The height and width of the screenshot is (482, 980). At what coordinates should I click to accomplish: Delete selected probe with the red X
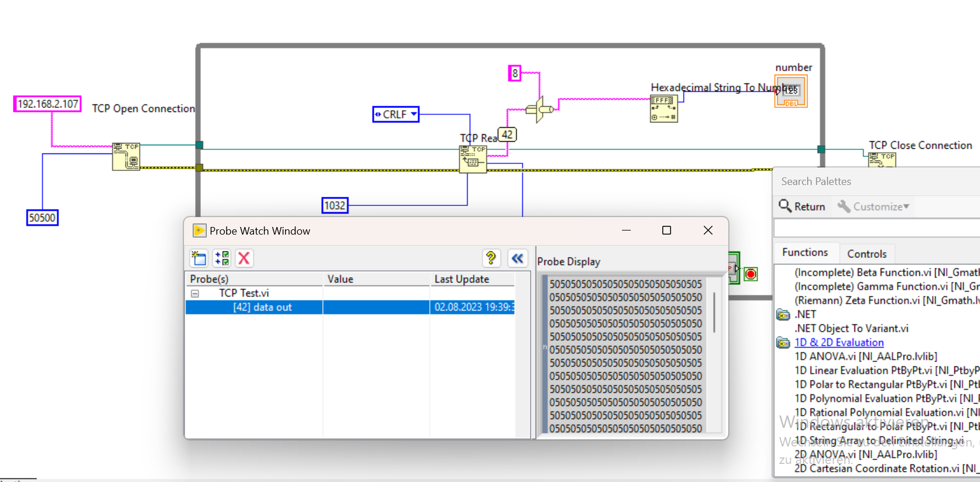pyautogui.click(x=244, y=258)
